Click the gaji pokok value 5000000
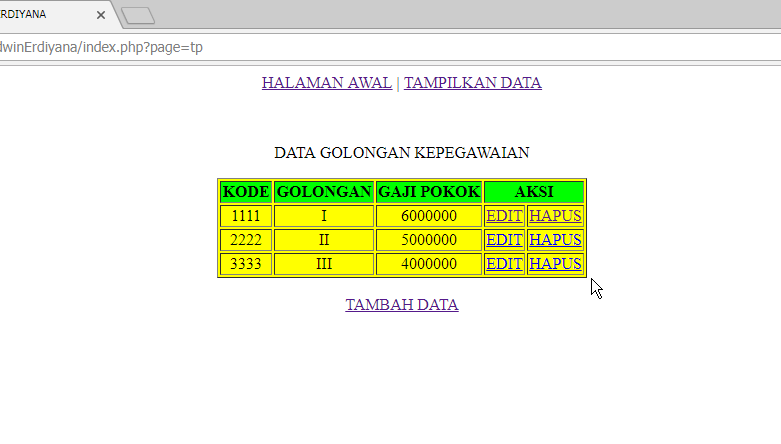This screenshot has width=781, height=444. point(429,240)
